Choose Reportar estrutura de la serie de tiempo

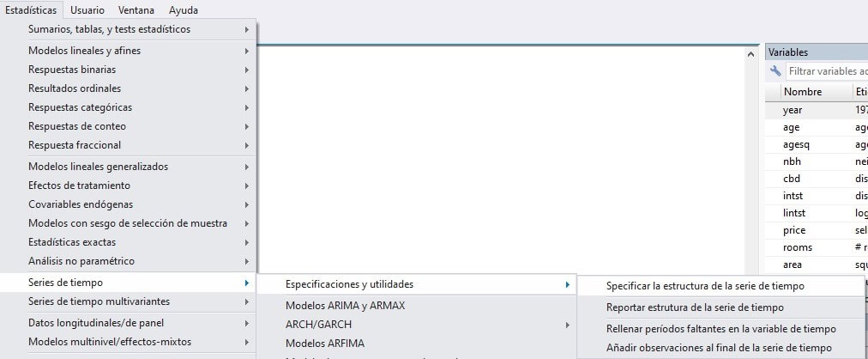pyautogui.click(x=695, y=307)
